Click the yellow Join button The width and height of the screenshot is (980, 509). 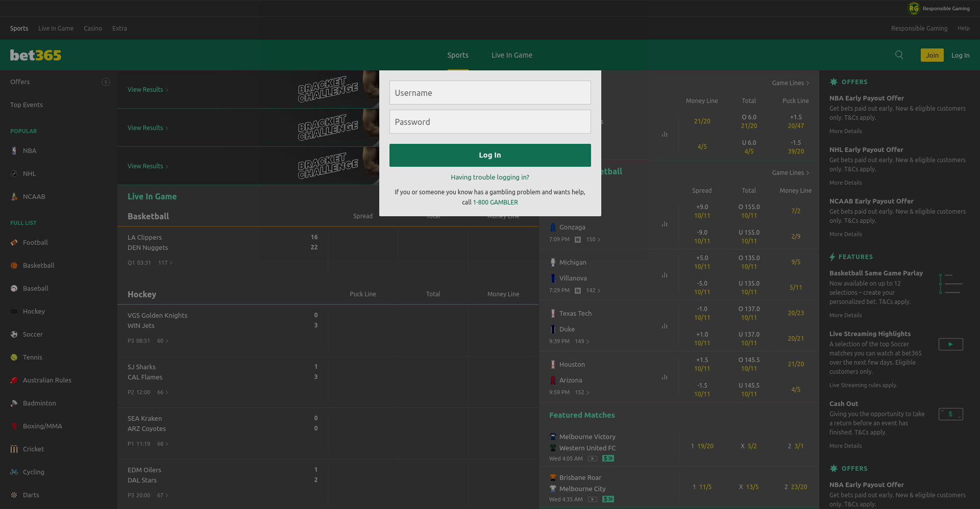click(932, 55)
